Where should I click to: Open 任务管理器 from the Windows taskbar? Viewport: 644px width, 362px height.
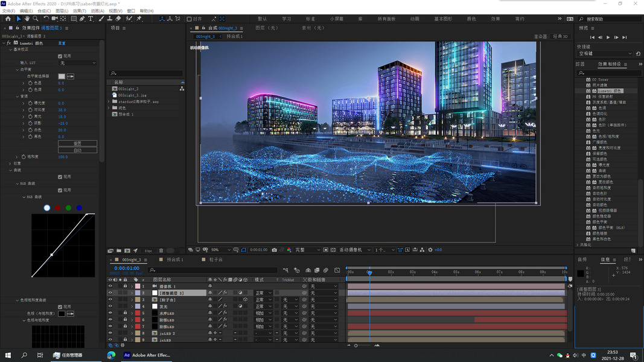coord(68,355)
